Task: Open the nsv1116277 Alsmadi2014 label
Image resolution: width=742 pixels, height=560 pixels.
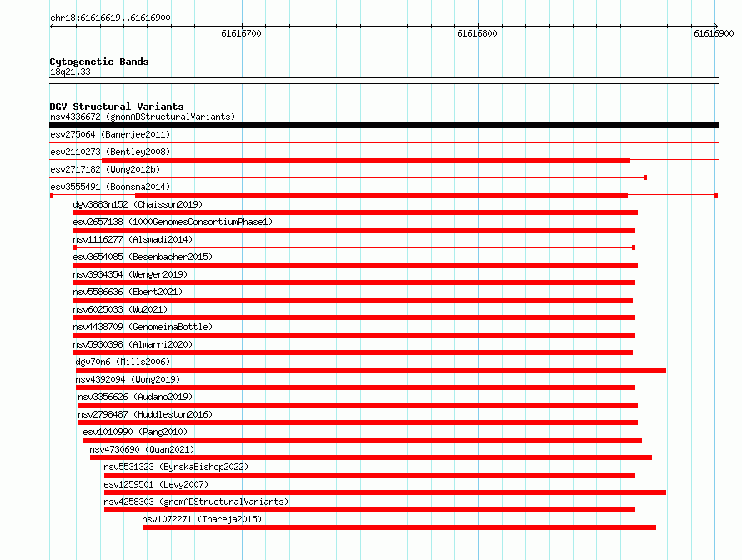Action: (x=133, y=239)
